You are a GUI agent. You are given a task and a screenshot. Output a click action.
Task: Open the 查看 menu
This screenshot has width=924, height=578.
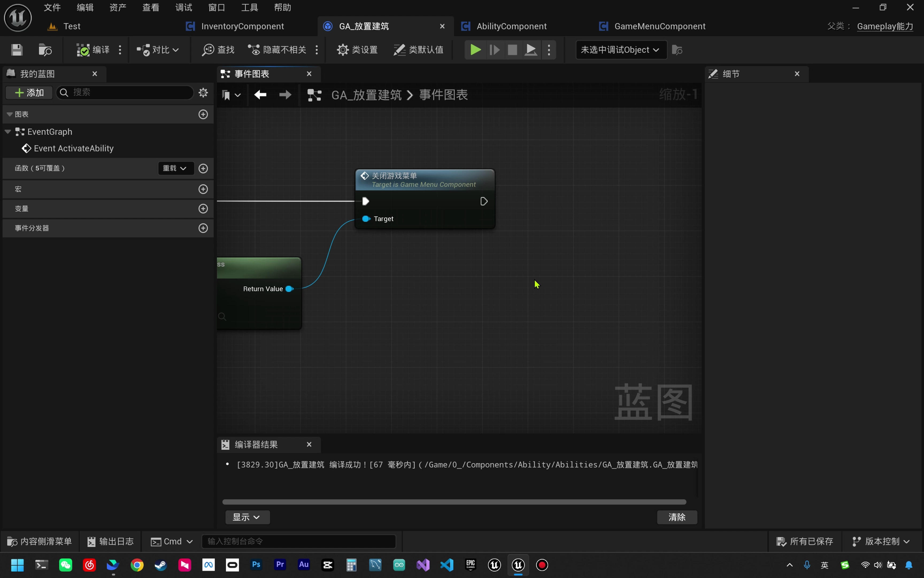click(151, 7)
